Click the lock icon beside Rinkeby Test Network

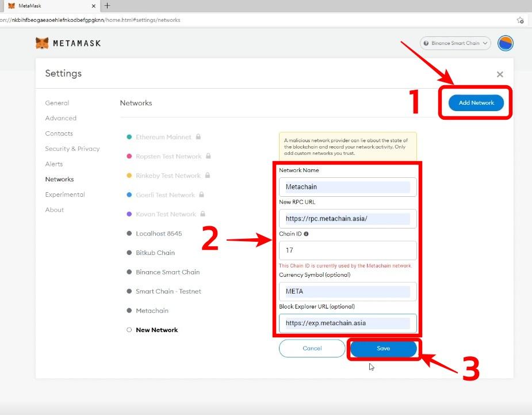click(x=207, y=175)
